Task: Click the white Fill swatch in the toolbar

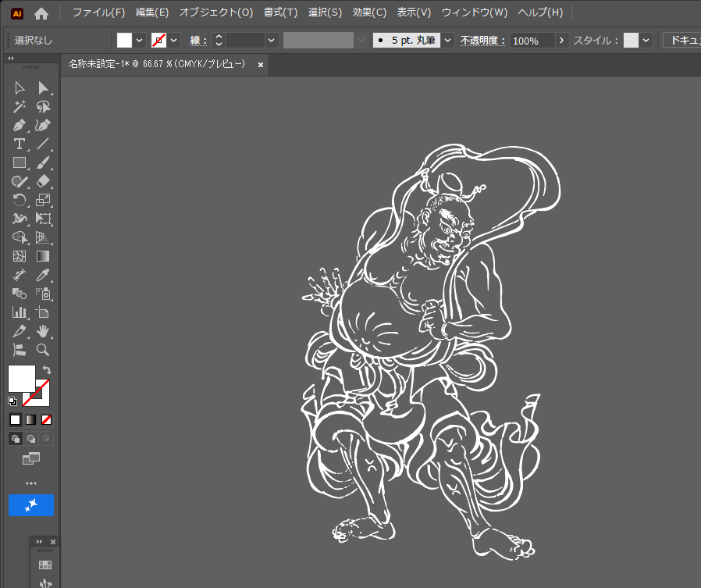Action: coord(21,379)
